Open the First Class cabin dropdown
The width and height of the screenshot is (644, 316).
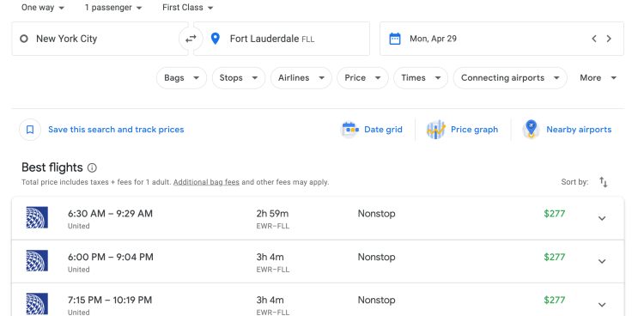tap(188, 8)
